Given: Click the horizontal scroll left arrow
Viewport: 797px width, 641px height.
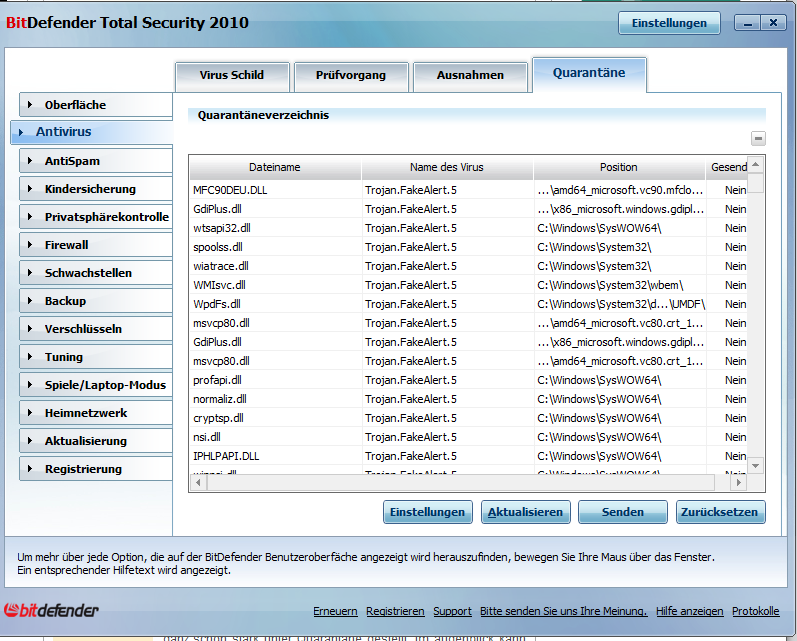Looking at the screenshot, I should coord(198,482).
